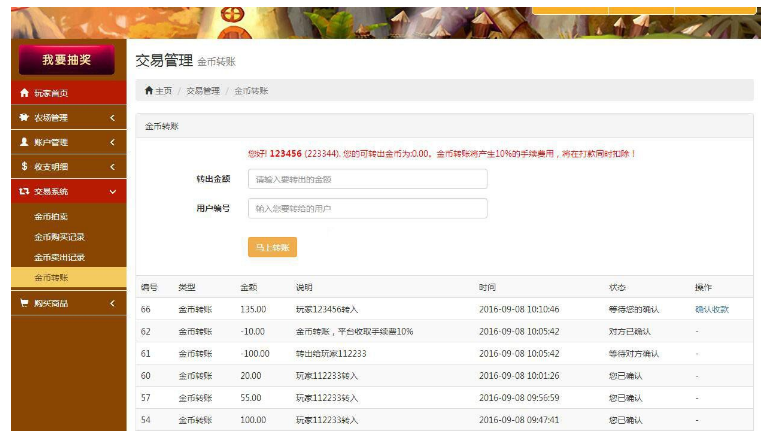Click the 交易管理 page title
Screen dimensions: 768x431
164,60
